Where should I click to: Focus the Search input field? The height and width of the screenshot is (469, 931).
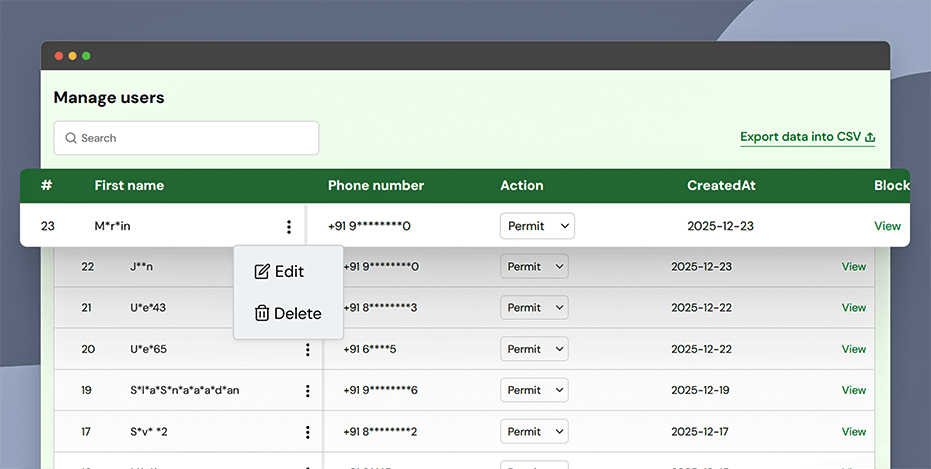coord(186,138)
